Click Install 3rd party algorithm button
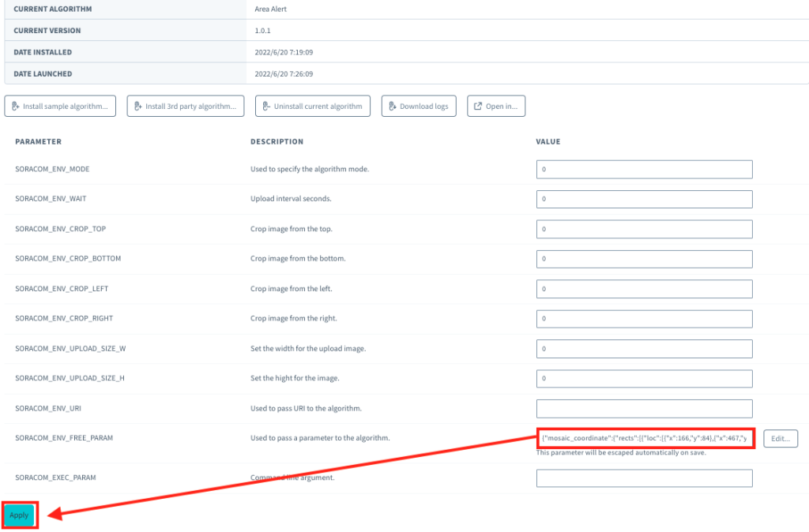This screenshot has width=809, height=532. click(x=186, y=107)
